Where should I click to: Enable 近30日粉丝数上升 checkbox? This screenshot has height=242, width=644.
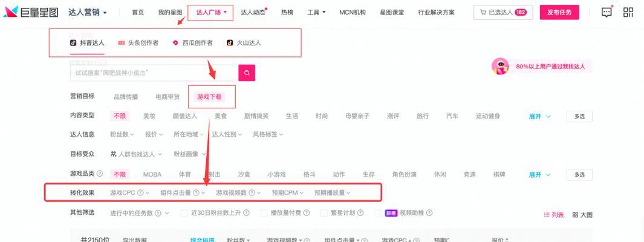point(184,213)
